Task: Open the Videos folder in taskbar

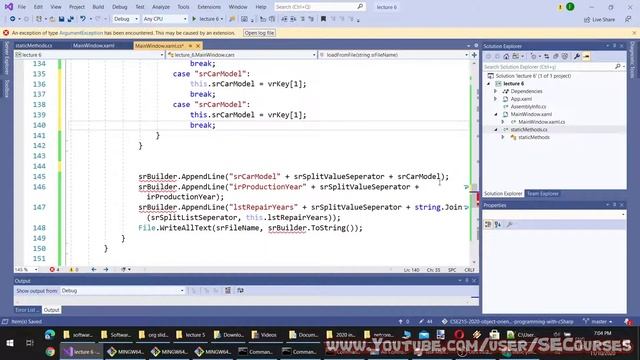Action: [264, 335]
